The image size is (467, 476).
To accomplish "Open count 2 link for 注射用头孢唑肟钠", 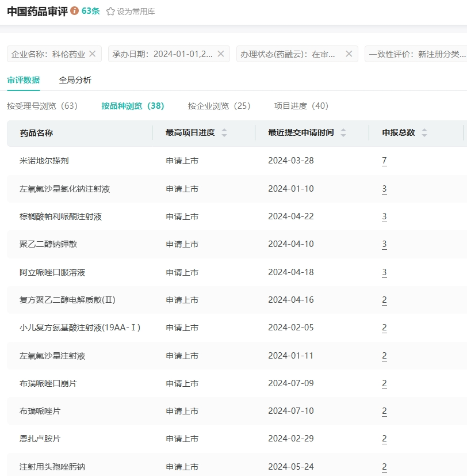I will click(x=384, y=467).
